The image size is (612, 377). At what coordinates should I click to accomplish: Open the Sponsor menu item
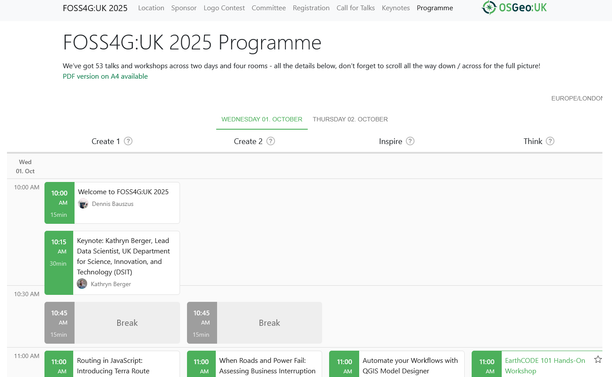click(183, 8)
